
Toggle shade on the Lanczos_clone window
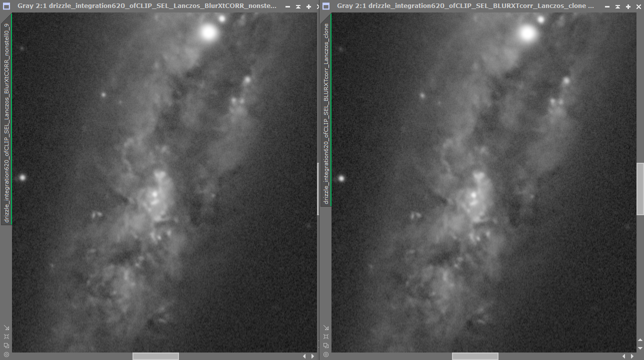tap(617, 6)
